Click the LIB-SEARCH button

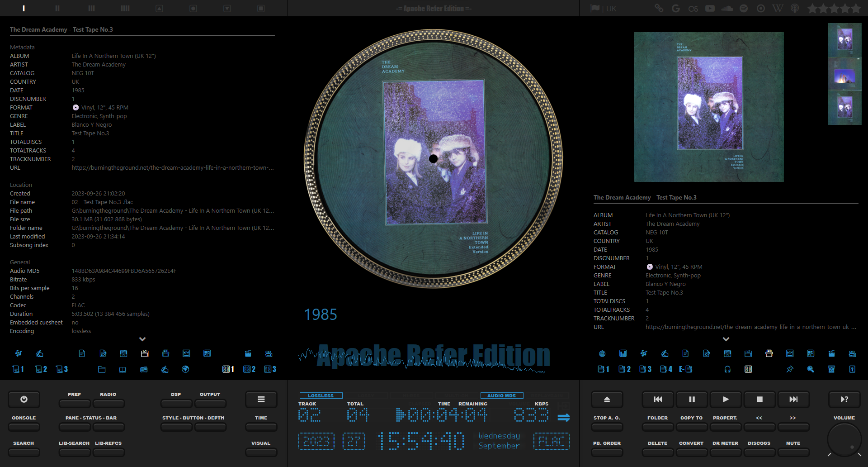(75, 452)
